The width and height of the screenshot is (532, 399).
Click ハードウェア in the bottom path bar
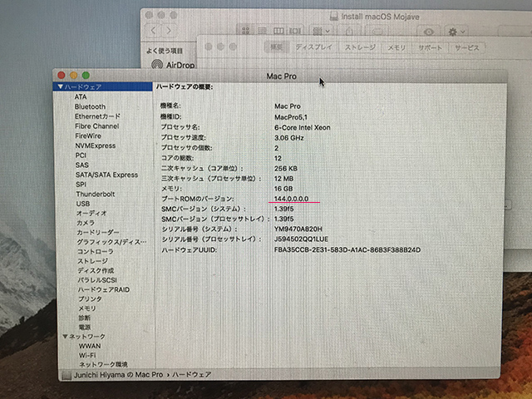192,375
